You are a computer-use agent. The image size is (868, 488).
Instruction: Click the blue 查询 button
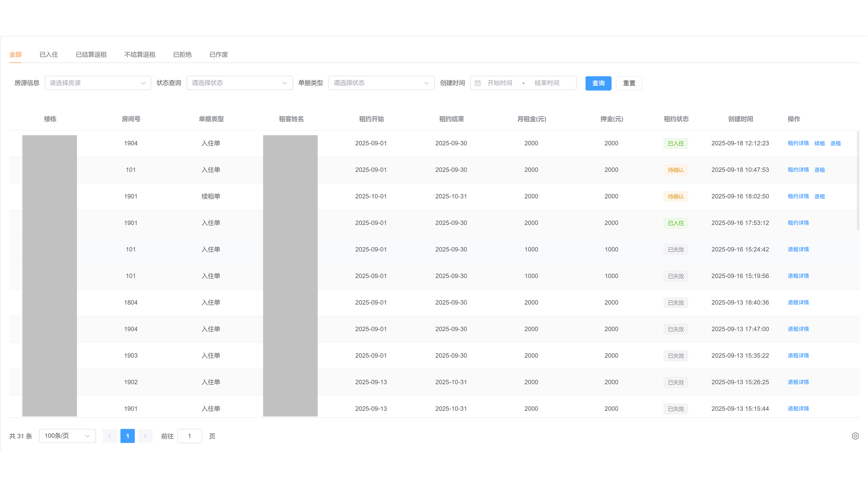[x=598, y=83]
